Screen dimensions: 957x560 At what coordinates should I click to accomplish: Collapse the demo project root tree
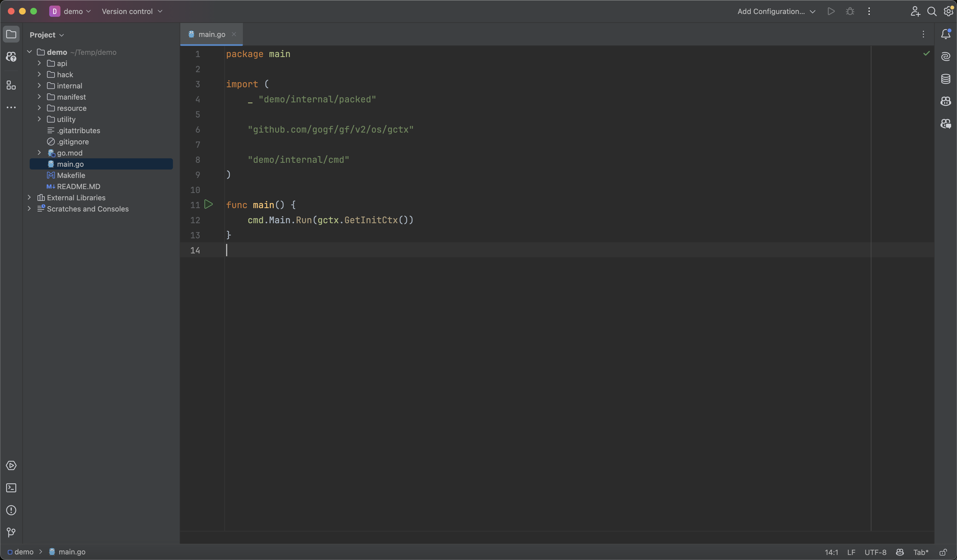pyautogui.click(x=29, y=52)
